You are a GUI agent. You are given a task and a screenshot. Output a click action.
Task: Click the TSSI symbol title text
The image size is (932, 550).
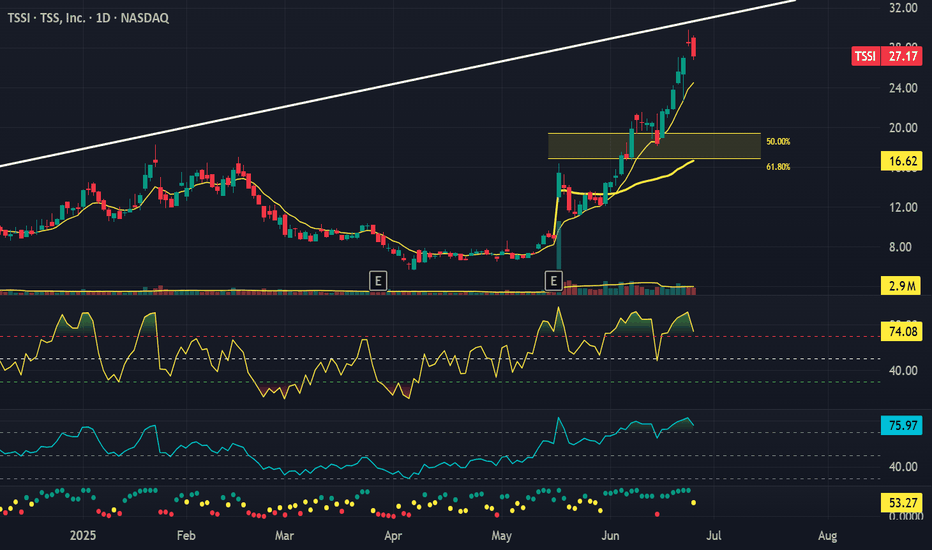[88, 18]
